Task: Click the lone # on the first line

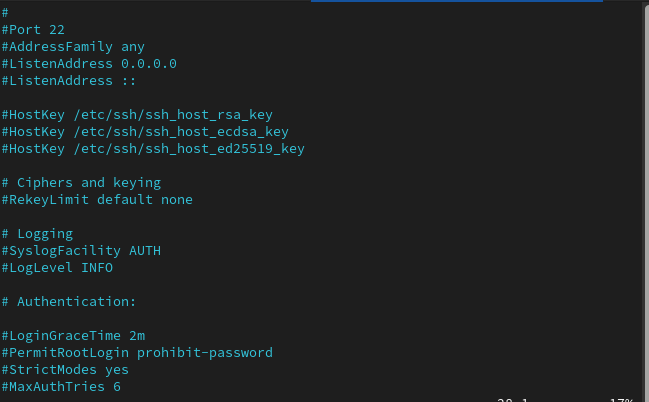Action: [x=5, y=12]
